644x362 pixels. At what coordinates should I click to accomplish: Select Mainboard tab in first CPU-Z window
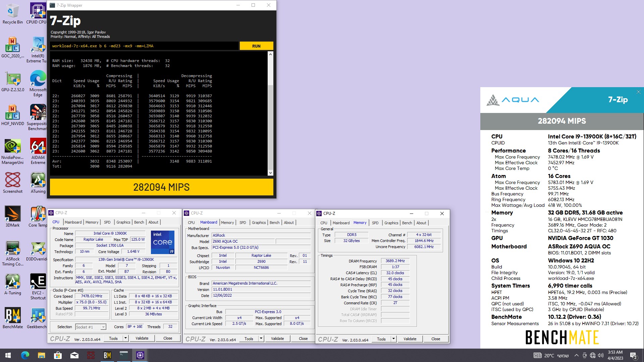[x=73, y=222]
